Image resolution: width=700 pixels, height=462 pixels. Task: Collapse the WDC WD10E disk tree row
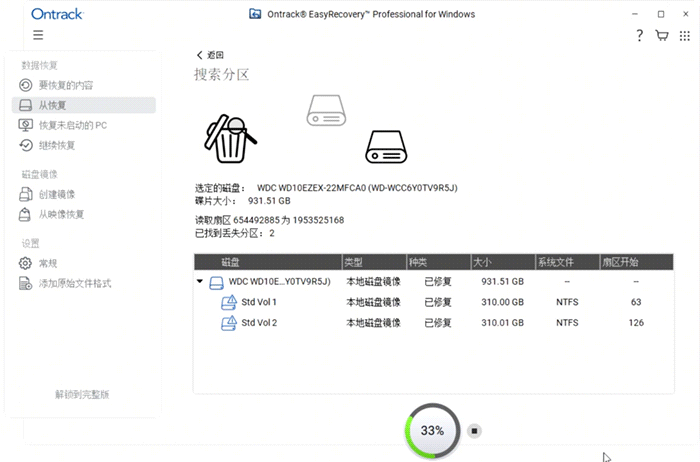(x=200, y=281)
